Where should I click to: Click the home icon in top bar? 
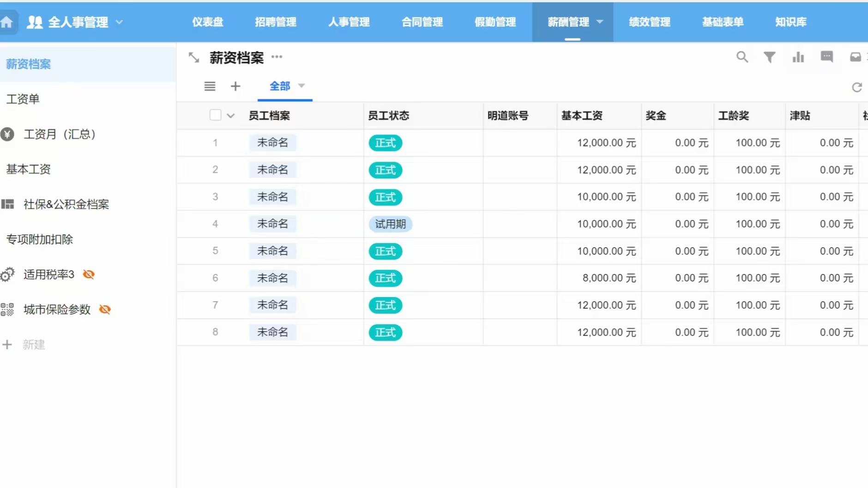[7, 22]
